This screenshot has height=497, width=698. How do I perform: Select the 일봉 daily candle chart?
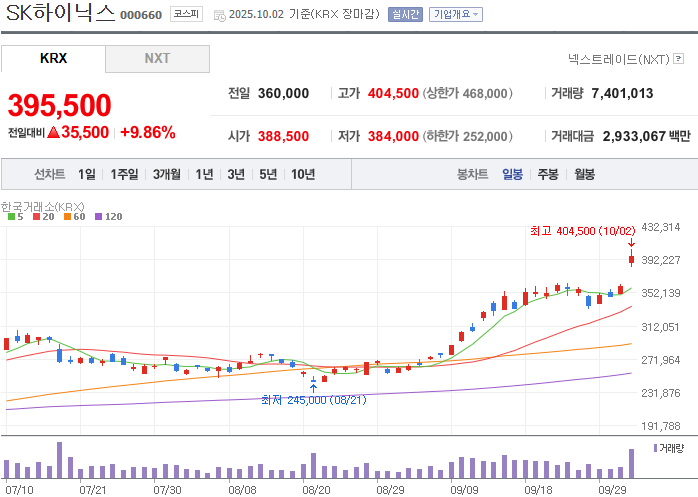point(512,174)
